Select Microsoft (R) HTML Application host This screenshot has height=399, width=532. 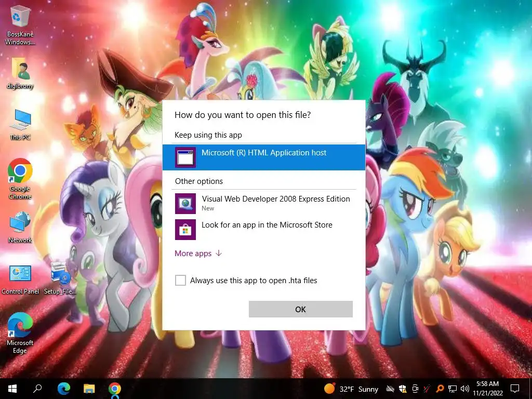click(x=263, y=157)
